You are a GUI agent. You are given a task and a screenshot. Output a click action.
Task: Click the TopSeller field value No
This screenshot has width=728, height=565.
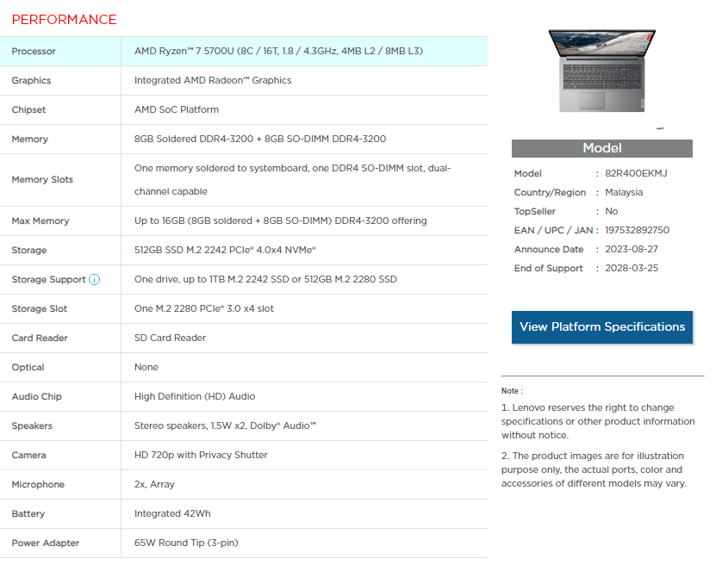612,211
